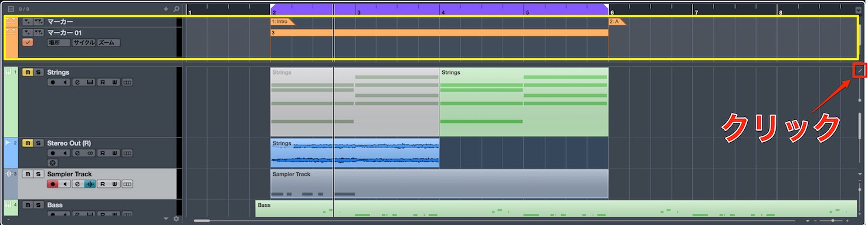
Task: Open lanes button on Stereo Out (R) track
Action: coord(127,153)
